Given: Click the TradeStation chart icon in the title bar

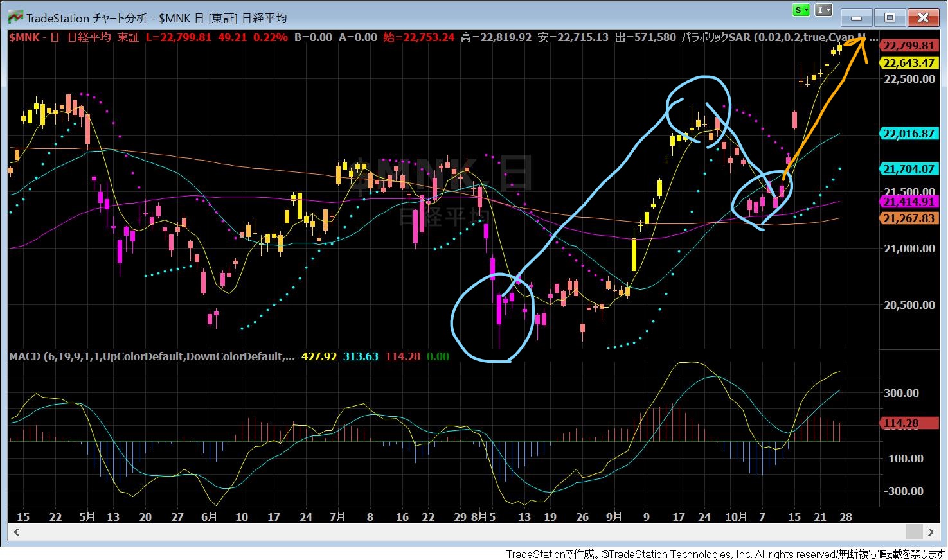Looking at the screenshot, I should pyautogui.click(x=16, y=18).
